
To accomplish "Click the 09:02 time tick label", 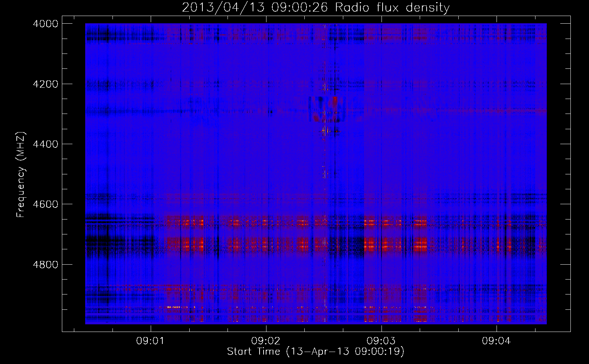I will [266, 341].
